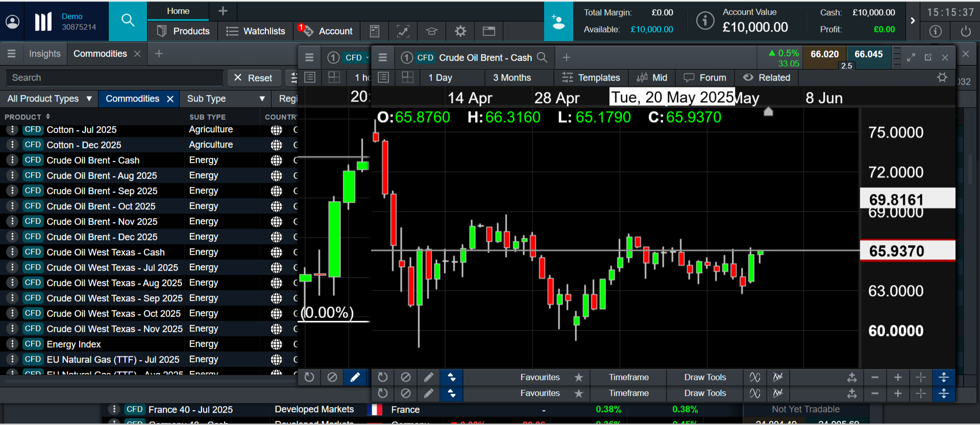The height and width of the screenshot is (425, 980).
Task: Click the 65.9370 current price axis marker
Action: pyautogui.click(x=907, y=251)
